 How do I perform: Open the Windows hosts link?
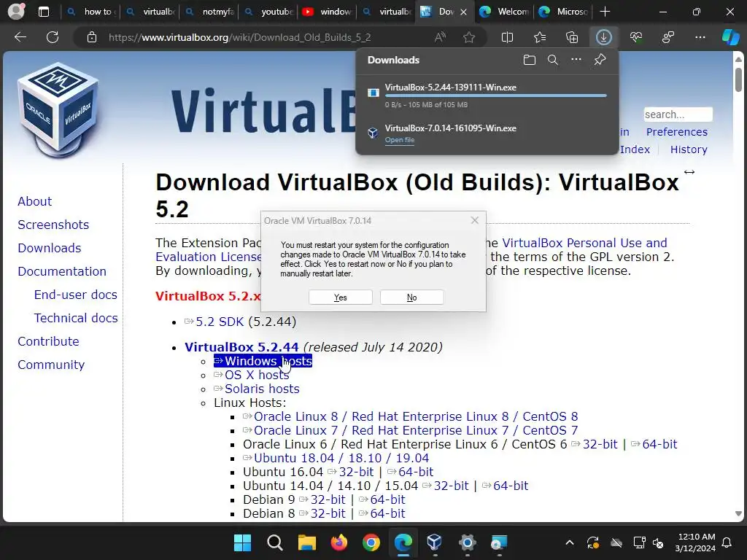(263, 361)
